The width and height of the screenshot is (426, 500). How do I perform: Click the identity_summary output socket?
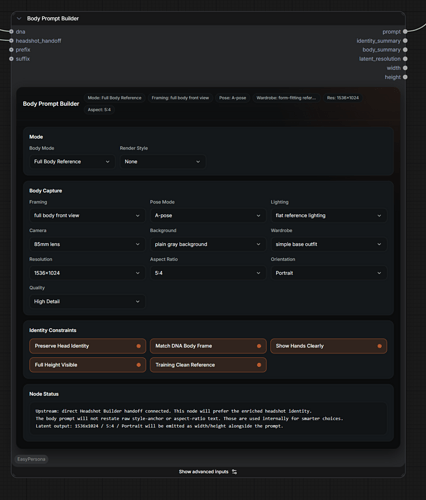tap(405, 41)
